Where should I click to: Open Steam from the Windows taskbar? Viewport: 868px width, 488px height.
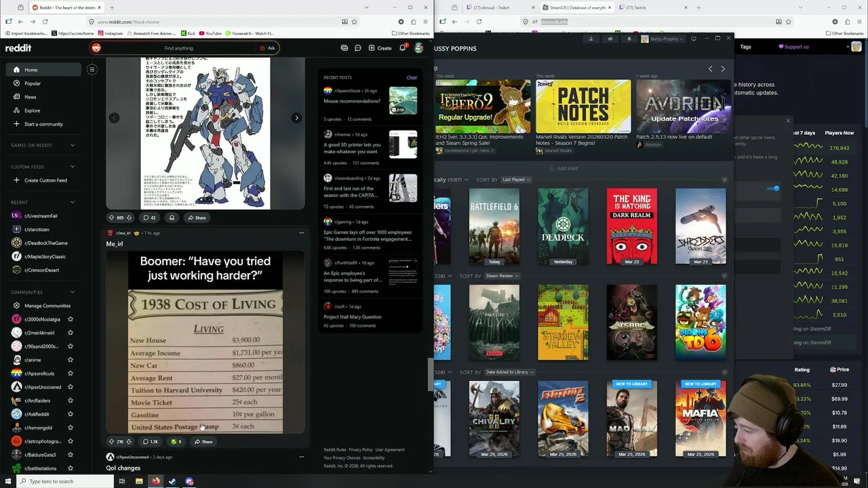[x=172, y=481]
